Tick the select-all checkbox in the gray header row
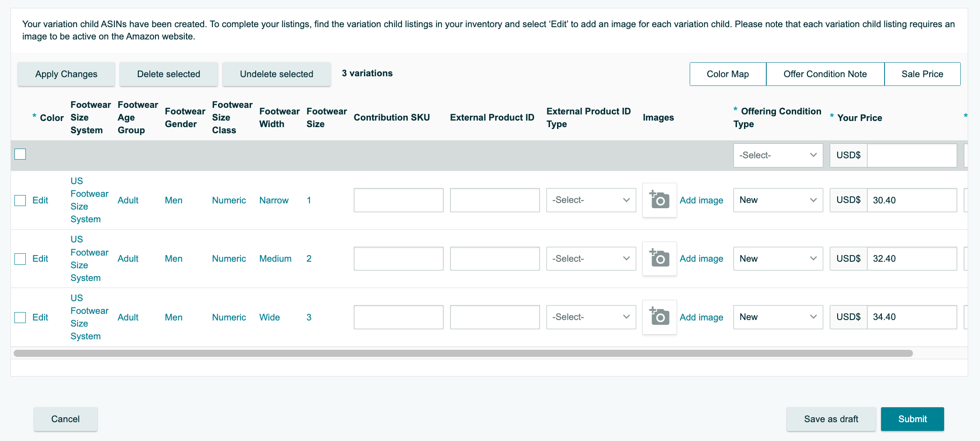 click(20, 154)
